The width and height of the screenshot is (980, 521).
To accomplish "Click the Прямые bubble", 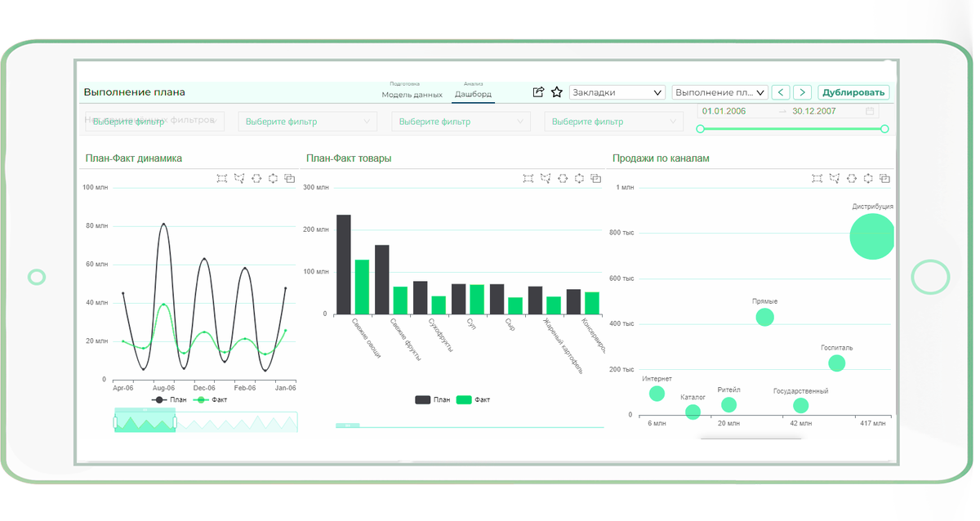I will [x=764, y=317].
